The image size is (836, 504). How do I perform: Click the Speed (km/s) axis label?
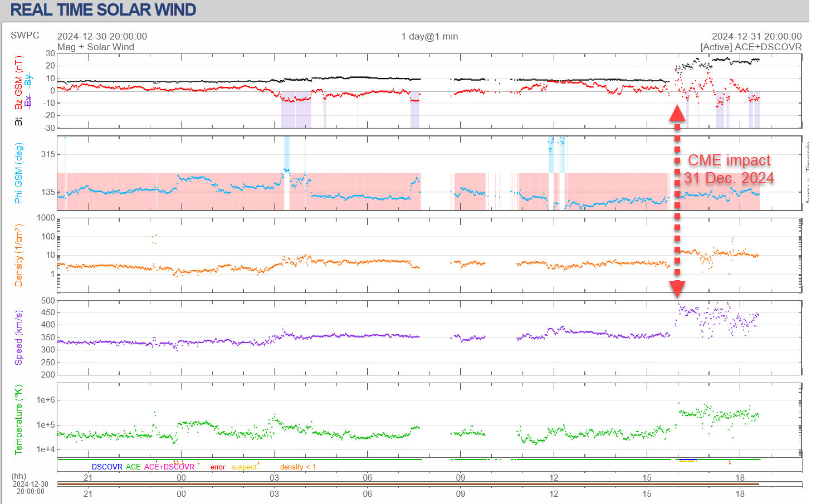click(x=18, y=338)
